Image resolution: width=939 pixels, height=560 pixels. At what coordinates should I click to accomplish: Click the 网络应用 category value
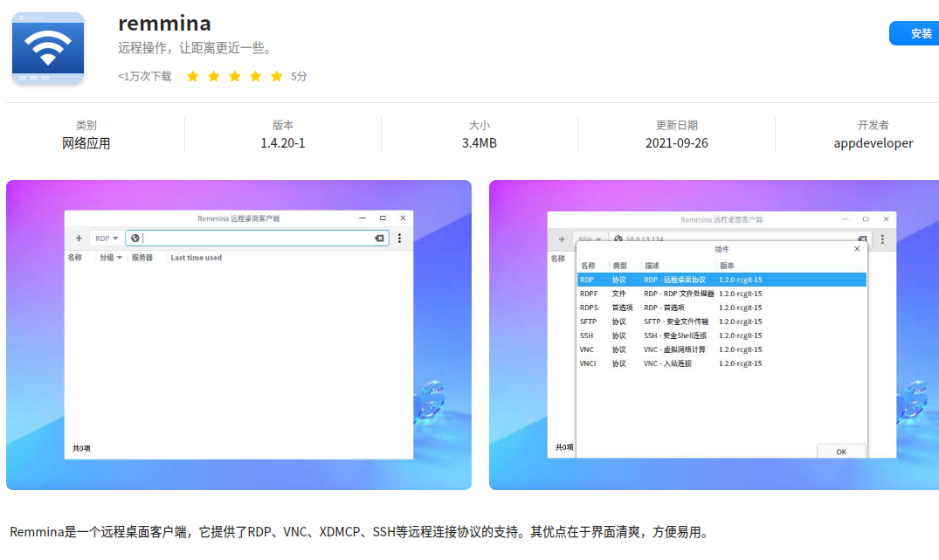tap(86, 143)
